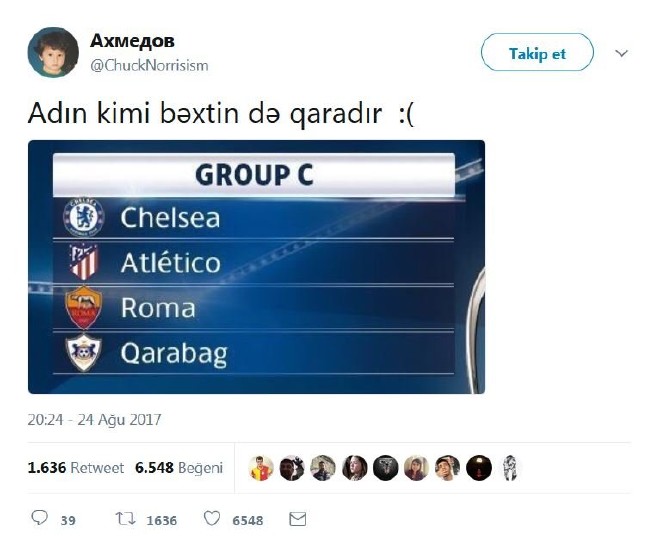The image size is (648, 546).
Task: Open the Group C draw image
Action: pyautogui.click(x=256, y=267)
